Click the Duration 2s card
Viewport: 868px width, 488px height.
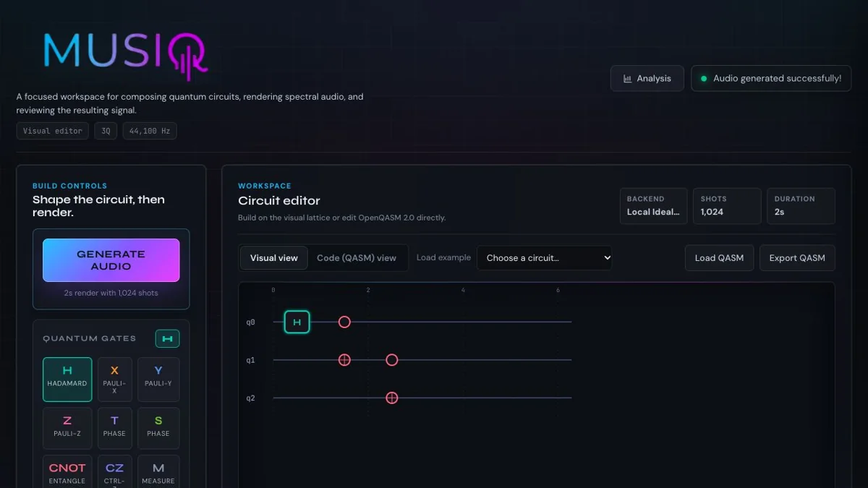pyautogui.click(x=801, y=206)
